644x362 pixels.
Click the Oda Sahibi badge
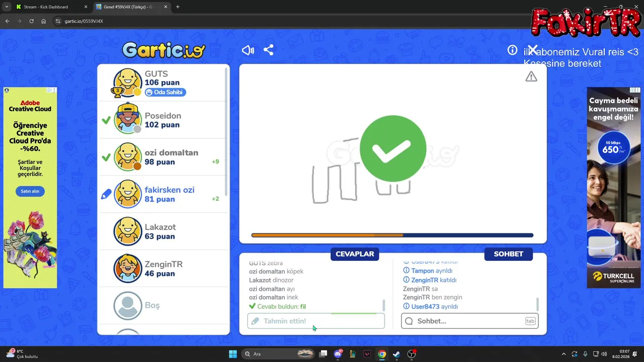166,92
